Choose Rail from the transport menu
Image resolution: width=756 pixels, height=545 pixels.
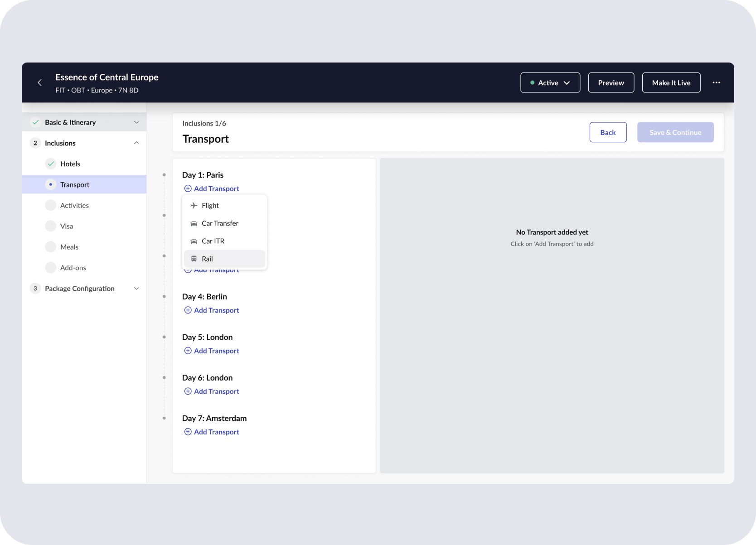[x=224, y=259]
